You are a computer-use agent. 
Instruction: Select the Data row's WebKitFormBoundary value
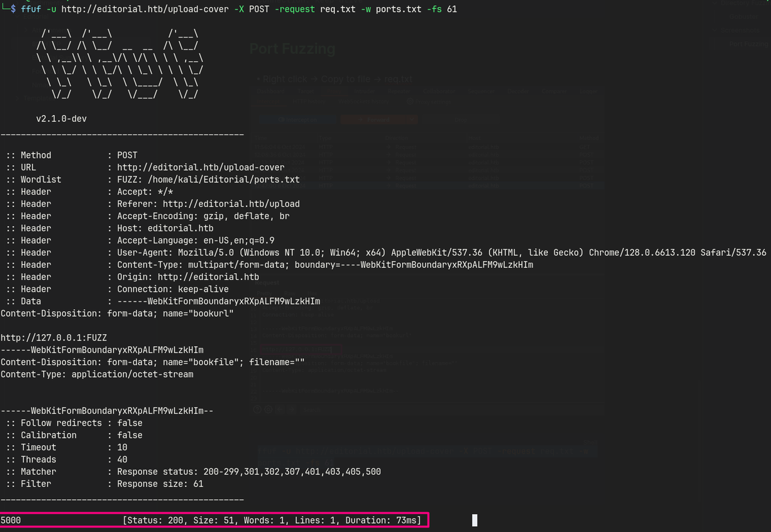click(x=218, y=302)
